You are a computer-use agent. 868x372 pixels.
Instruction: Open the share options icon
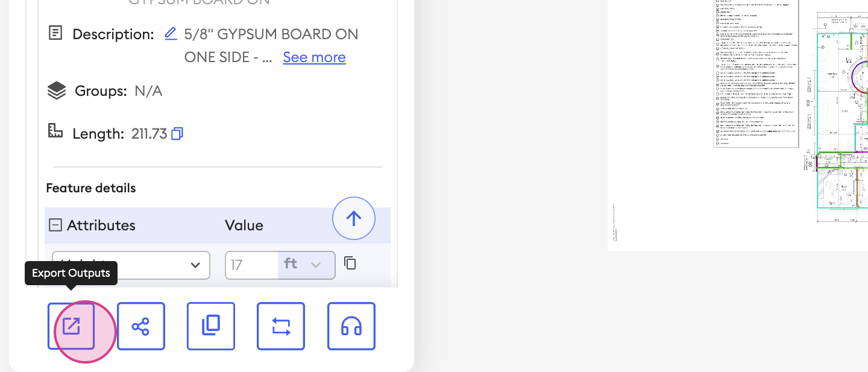tap(141, 326)
